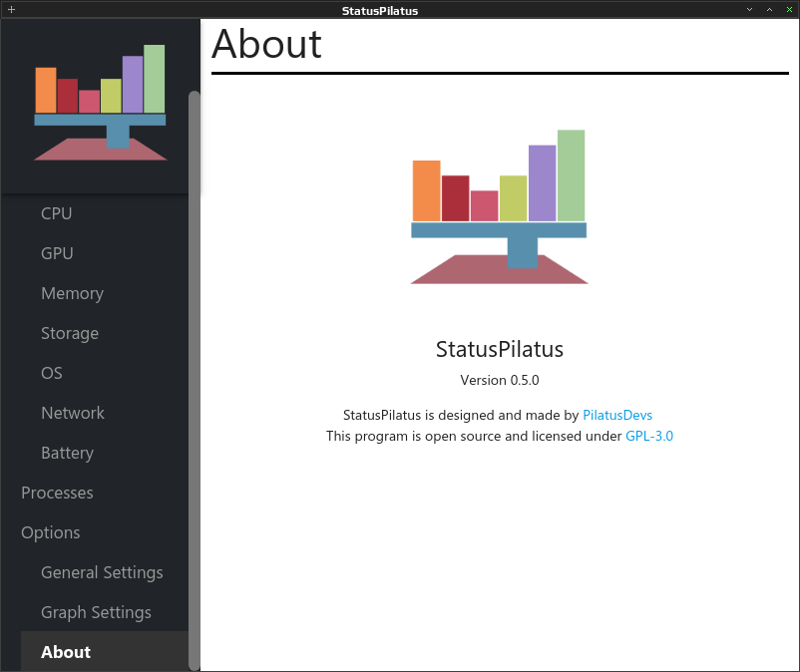This screenshot has width=800, height=672.
Task: Click the 'StatusPilatus' window title text
Action: [380, 11]
